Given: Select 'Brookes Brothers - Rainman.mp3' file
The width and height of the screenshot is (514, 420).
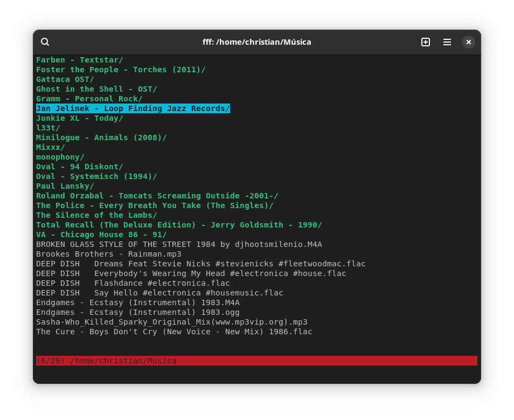Looking at the screenshot, I should pyautogui.click(x=108, y=254).
